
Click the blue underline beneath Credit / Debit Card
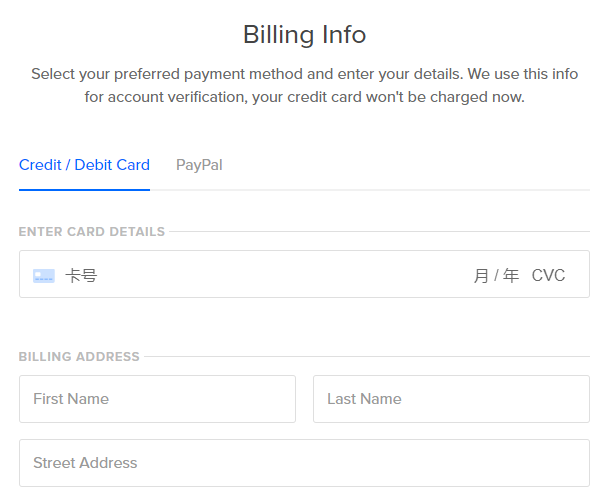tap(84, 190)
